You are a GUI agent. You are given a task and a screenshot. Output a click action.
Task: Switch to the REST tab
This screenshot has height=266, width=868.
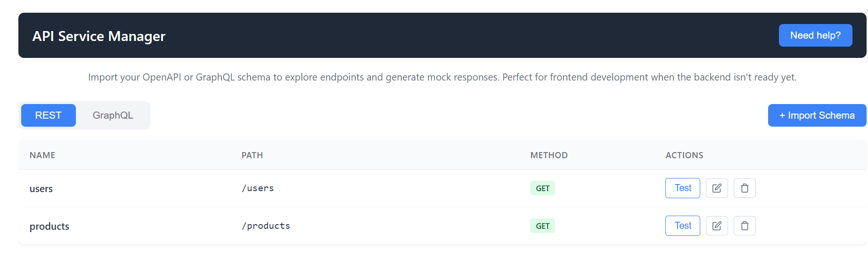tap(49, 115)
